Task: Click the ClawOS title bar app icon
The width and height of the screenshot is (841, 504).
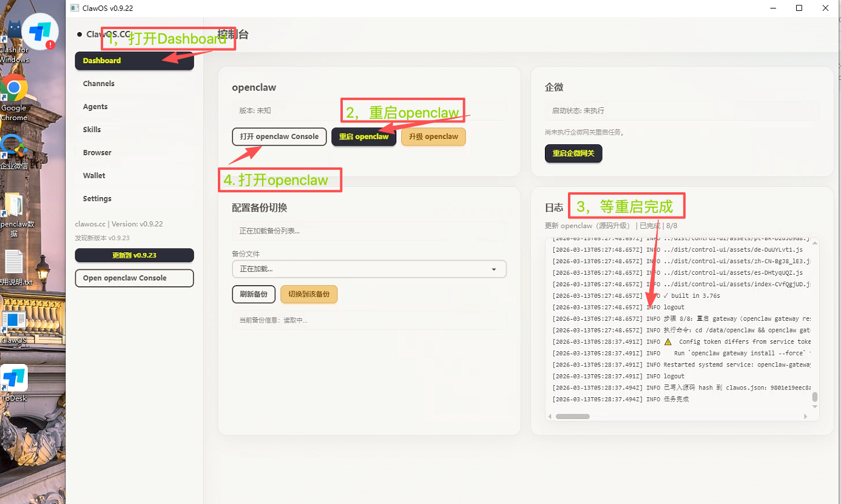Action: (75, 8)
